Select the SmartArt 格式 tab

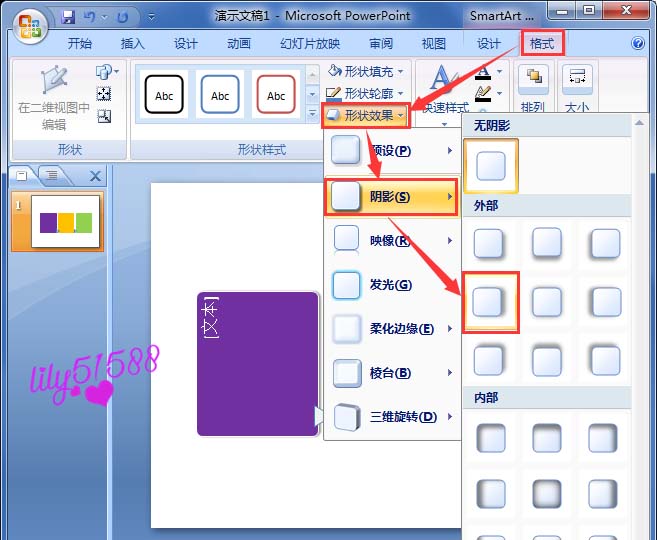coord(542,43)
